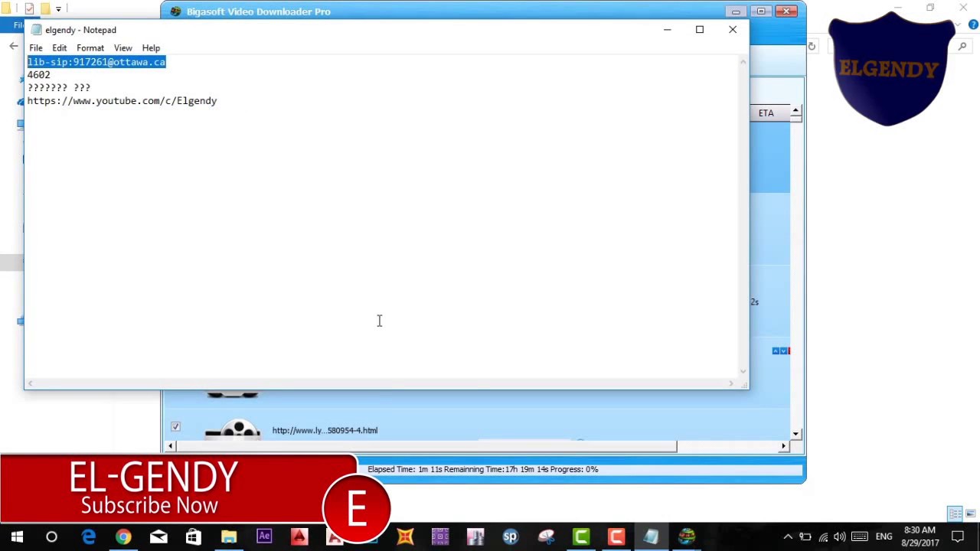Click Explorer refresh icon near address bar
Screen dimensions: 980x551
(x=812, y=47)
